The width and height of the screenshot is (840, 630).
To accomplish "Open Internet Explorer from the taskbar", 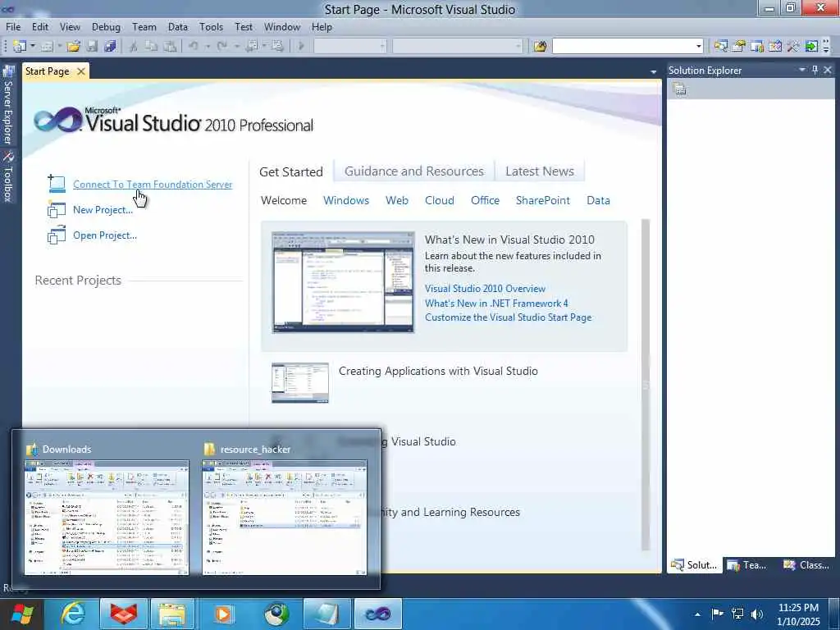I will click(x=72, y=614).
